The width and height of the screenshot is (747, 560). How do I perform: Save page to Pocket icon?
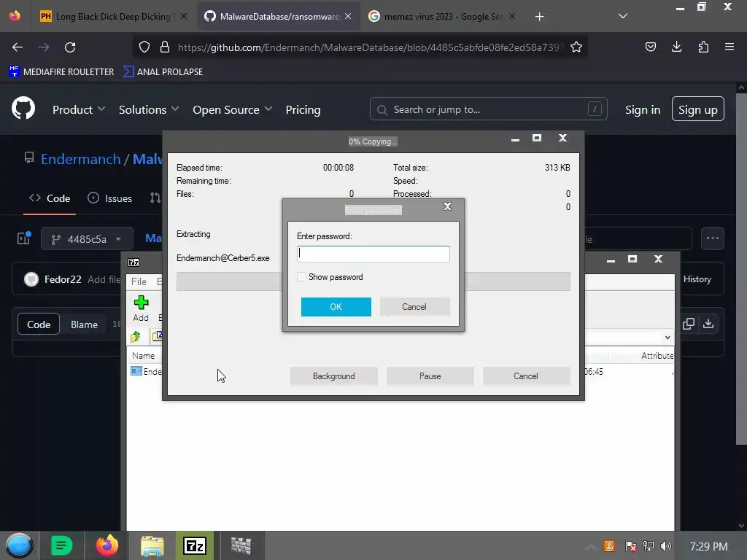click(x=650, y=47)
